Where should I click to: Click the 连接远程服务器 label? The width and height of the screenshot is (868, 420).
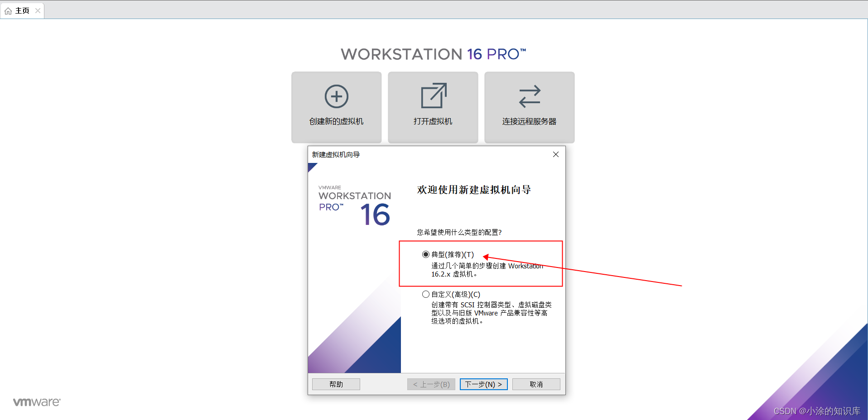pyautogui.click(x=529, y=121)
